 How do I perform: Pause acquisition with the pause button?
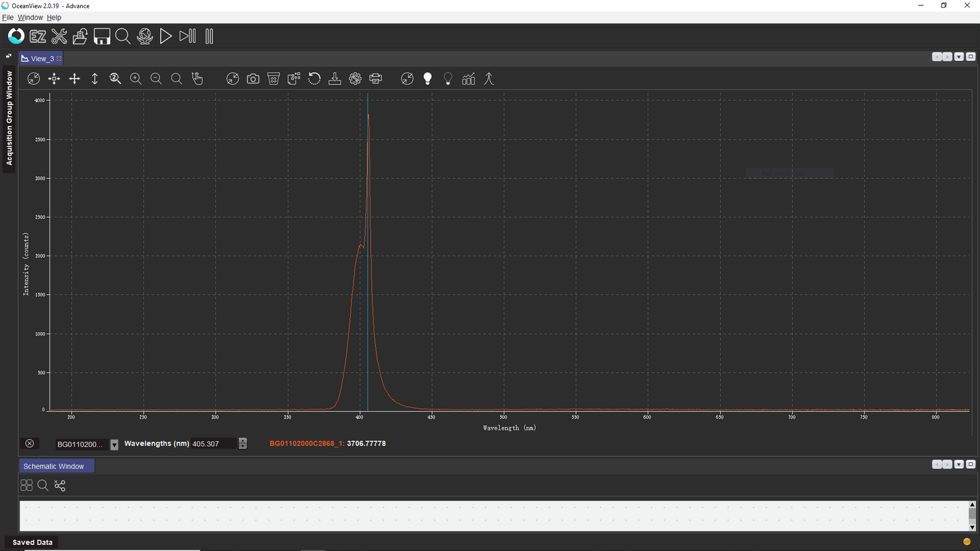(x=209, y=36)
